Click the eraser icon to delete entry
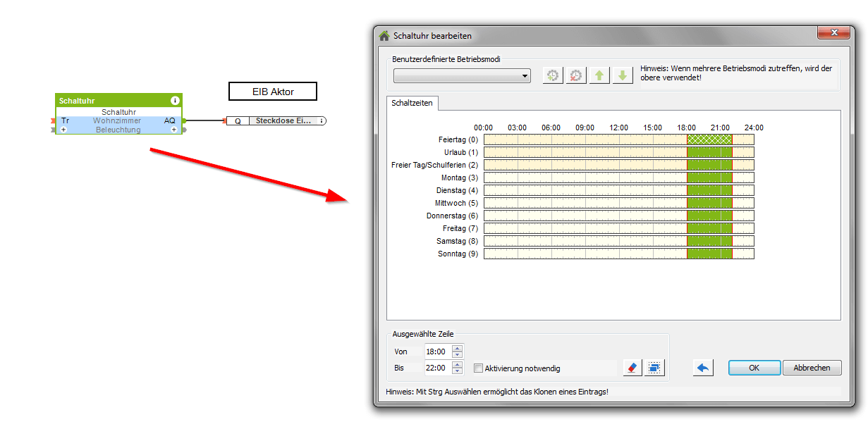The image size is (868, 429). tap(632, 368)
